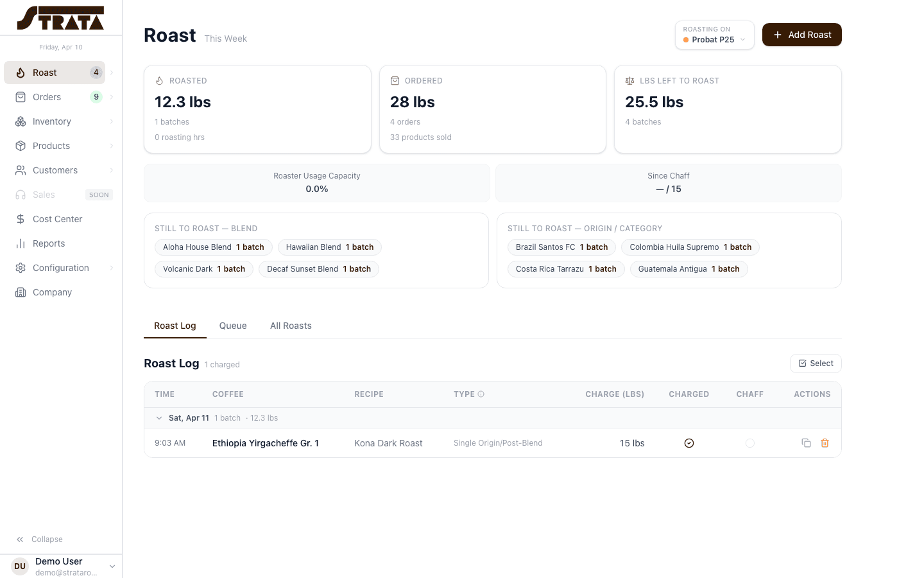Screen dimensions: 924x578
Task: Toggle the chaff indicator for Ethiopia Yirgacheffe
Action: (749, 443)
